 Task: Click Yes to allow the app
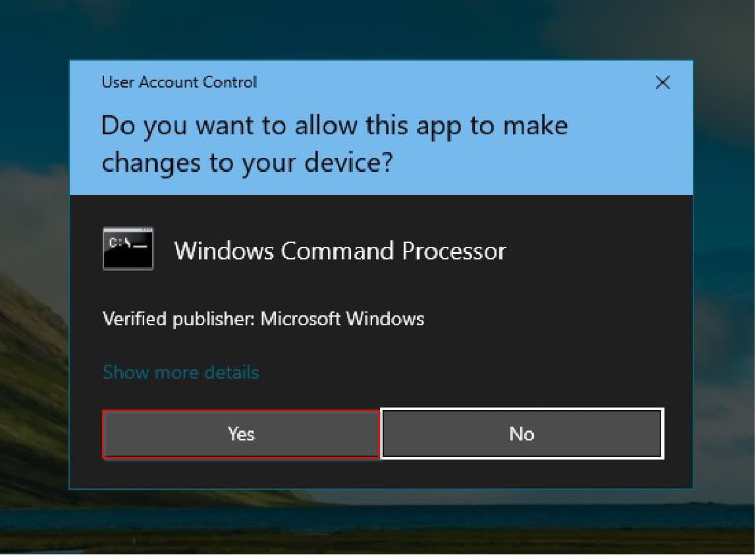pos(241,434)
